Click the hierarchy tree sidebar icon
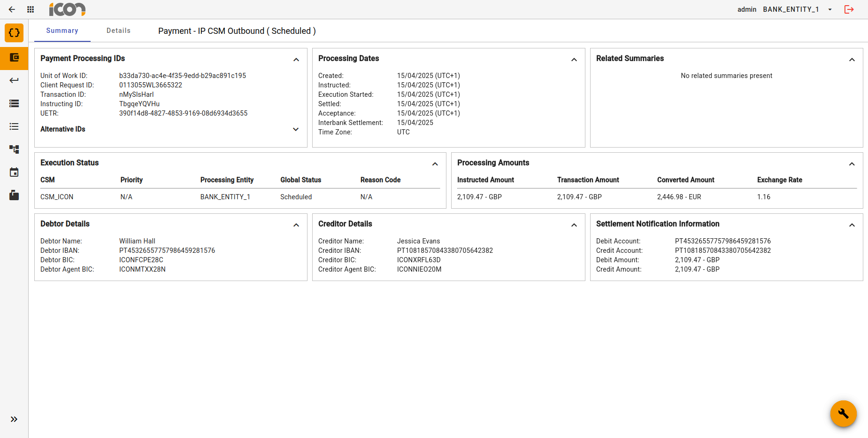868x438 pixels. point(14,149)
